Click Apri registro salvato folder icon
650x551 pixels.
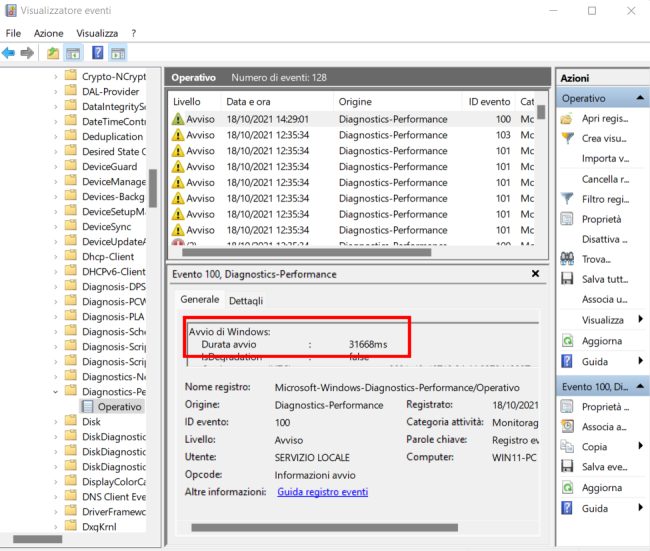tap(567, 119)
